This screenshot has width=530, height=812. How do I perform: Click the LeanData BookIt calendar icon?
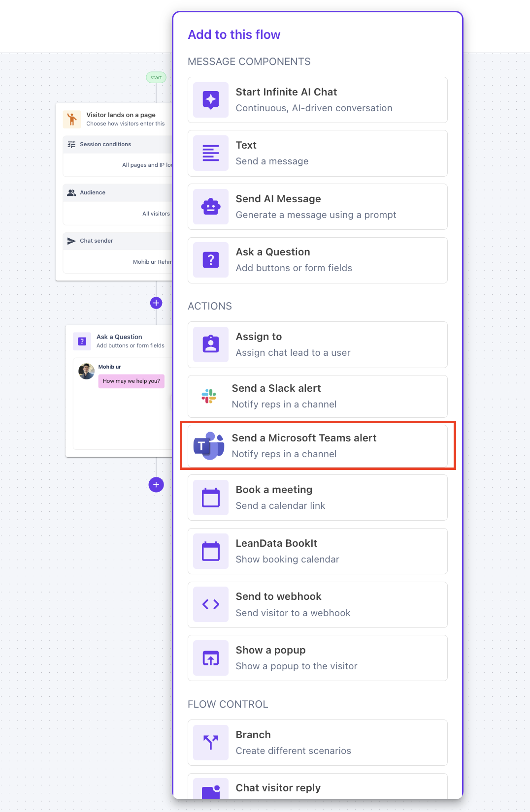[211, 551]
